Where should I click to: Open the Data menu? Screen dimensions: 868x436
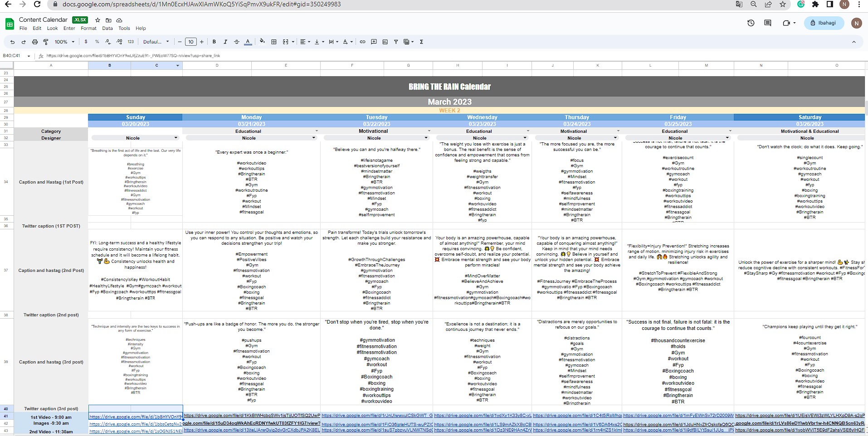tap(107, 28)
